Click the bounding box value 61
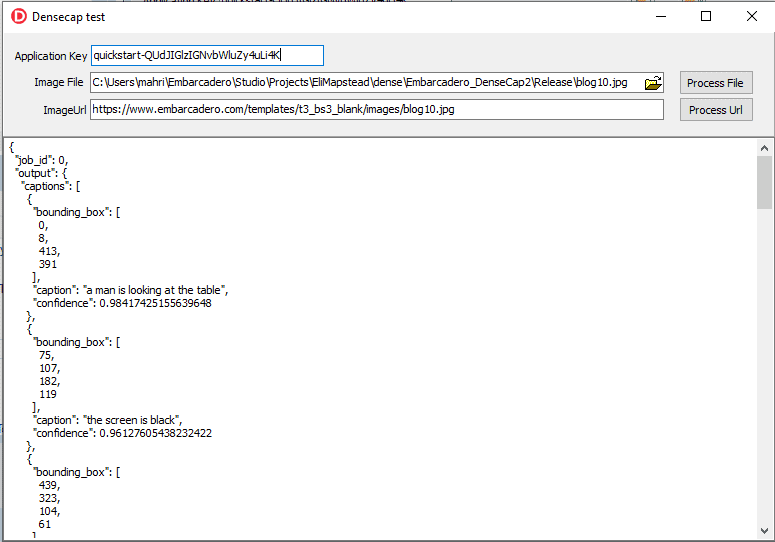This screenshot has height=542, width=775. 44,524
